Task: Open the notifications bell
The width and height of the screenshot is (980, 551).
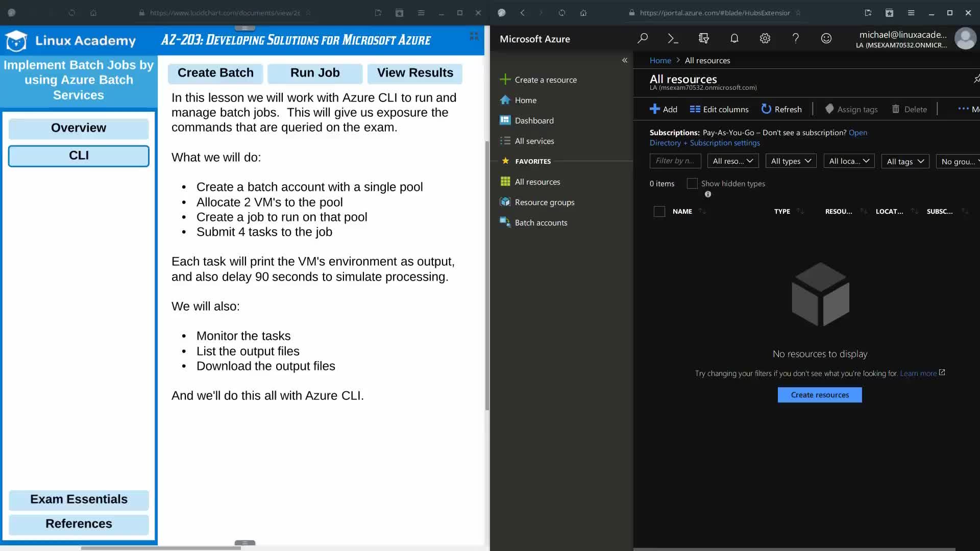Action: [x=734, y=38]
